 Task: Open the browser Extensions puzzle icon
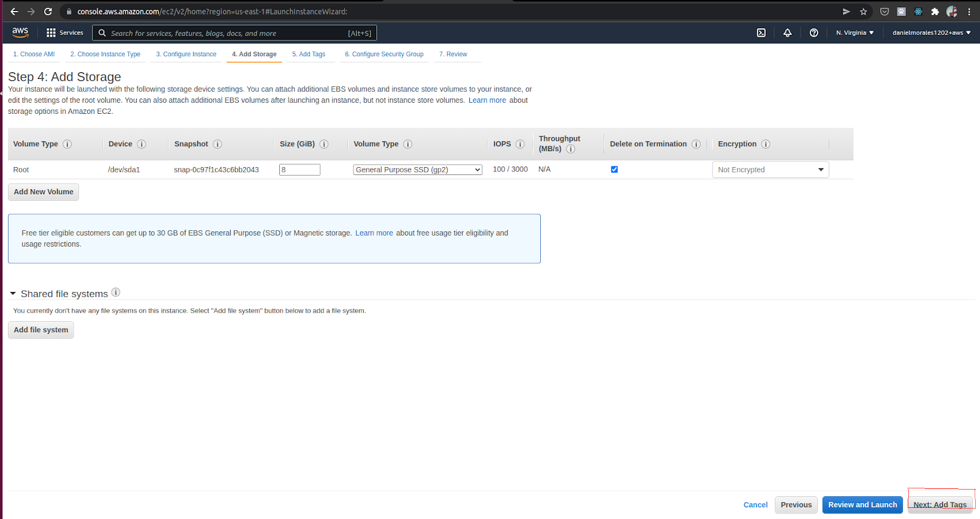click(935, 12)
